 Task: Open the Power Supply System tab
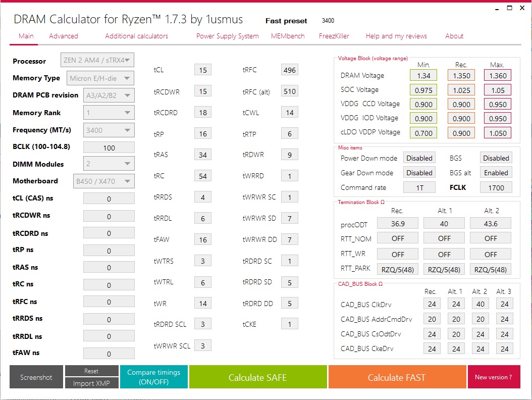(227, 36)
